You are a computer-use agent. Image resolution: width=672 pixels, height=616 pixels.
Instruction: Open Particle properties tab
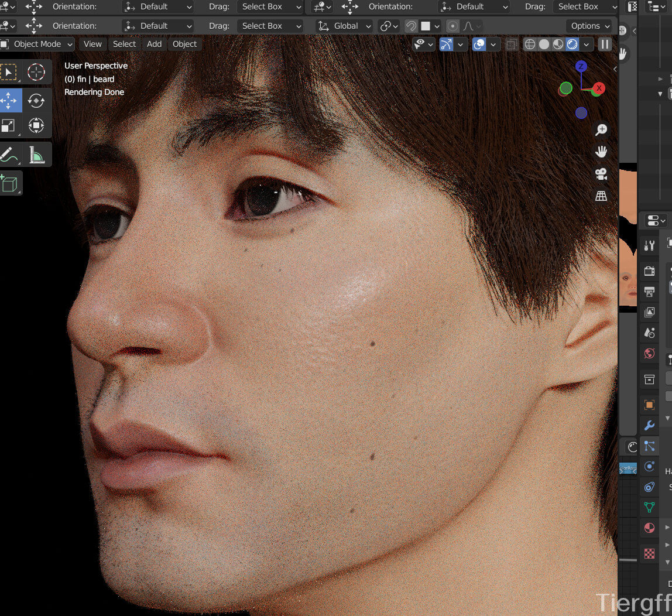(649, 446)
